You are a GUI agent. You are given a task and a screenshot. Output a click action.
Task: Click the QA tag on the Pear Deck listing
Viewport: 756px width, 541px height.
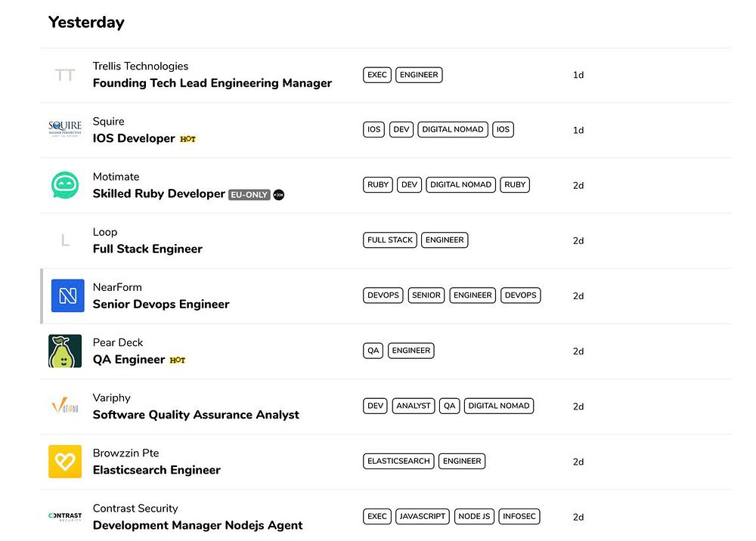[x=373, y=351]
